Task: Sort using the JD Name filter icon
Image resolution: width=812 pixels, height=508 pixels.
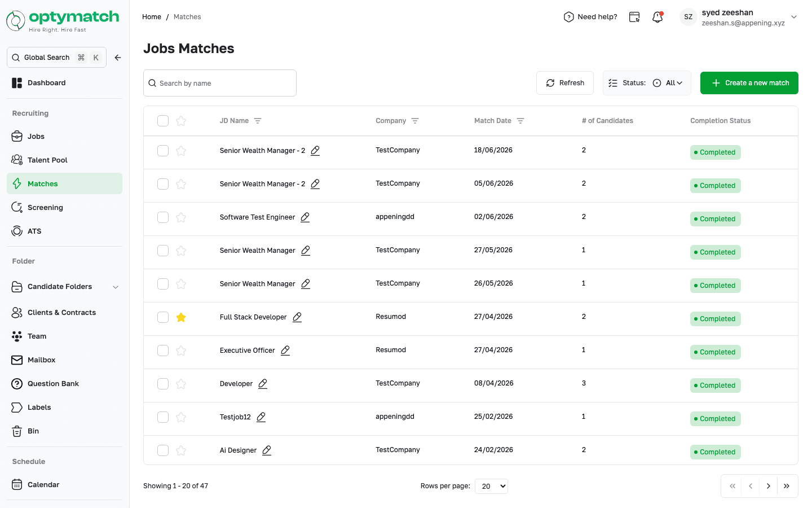Action: (258, 121)
